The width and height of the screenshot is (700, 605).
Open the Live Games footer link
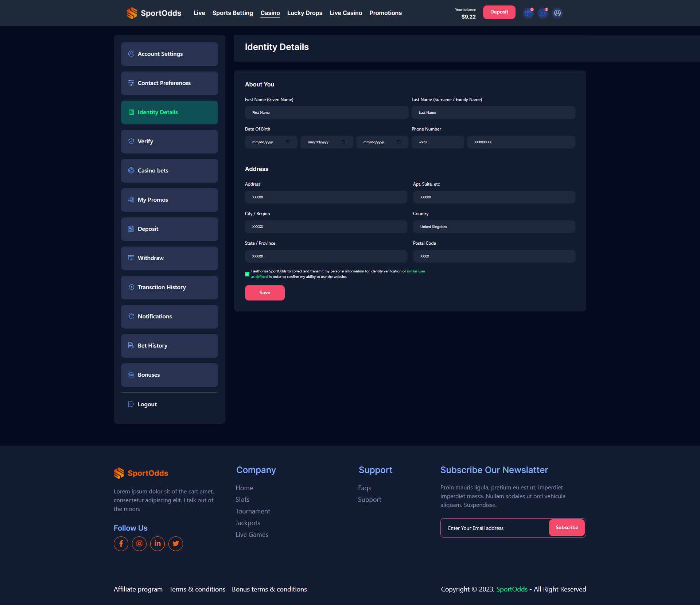point(252,535)
